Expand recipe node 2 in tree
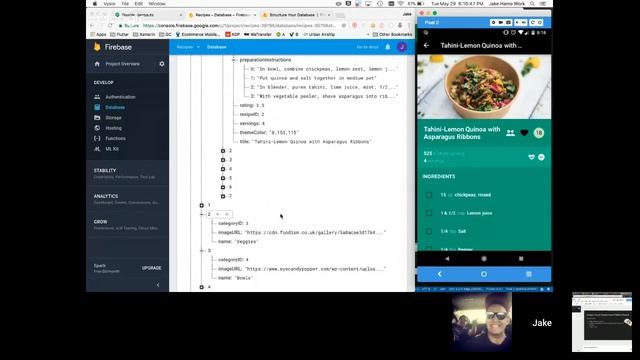Image resolution: width=640 pixels, height=360 pixels. coord(223,151)
